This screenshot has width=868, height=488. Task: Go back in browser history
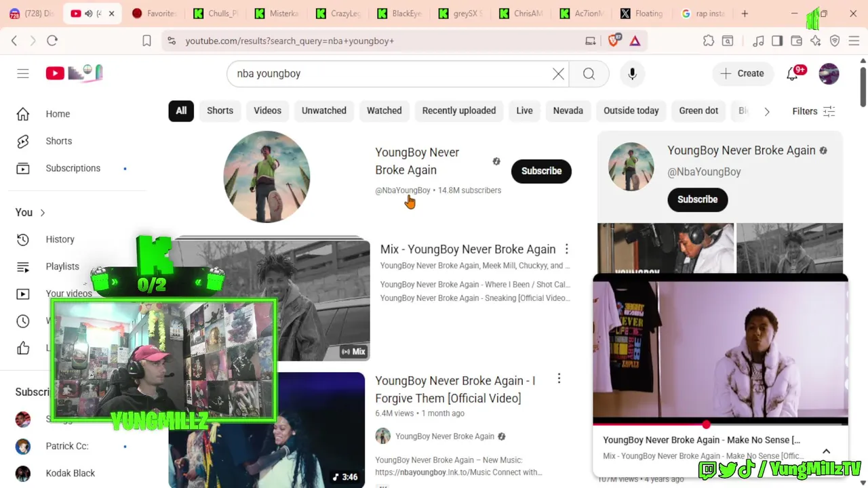click(x=14, y=41)
